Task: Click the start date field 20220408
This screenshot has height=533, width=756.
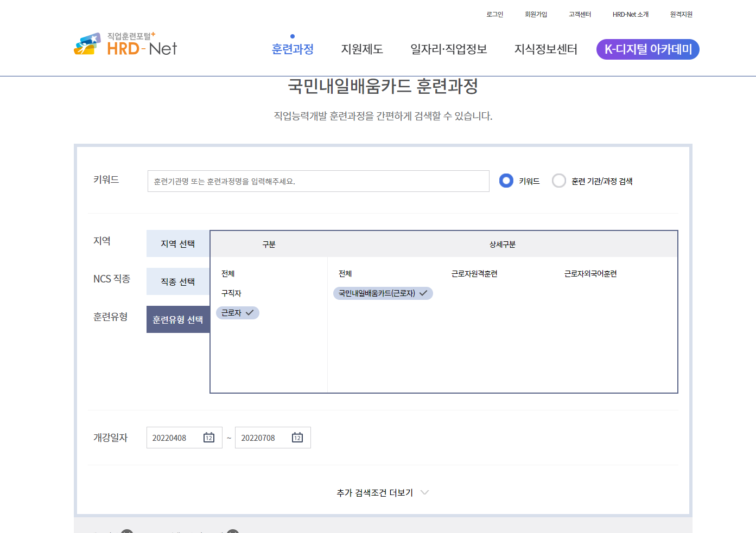Action: [x=185, y=438]
